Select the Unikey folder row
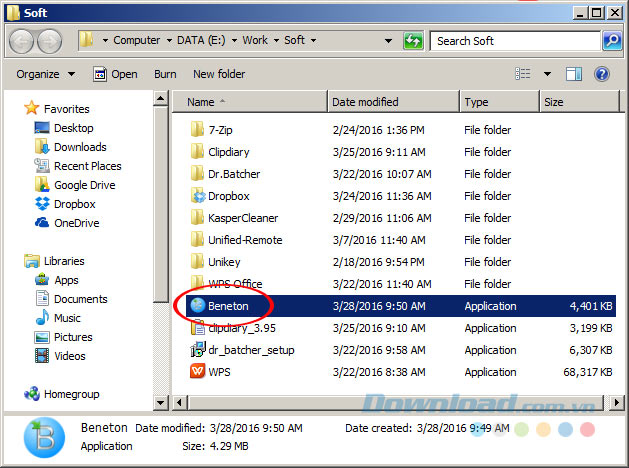 click(x=400, y=262)
